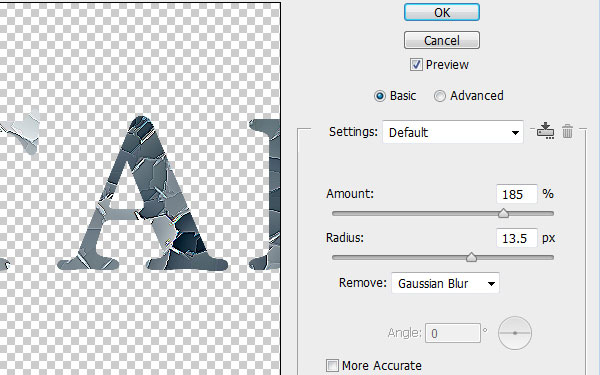Save current settings with the save preset icon
This screenshot has width=600, height=375.
tap(545, 131)
